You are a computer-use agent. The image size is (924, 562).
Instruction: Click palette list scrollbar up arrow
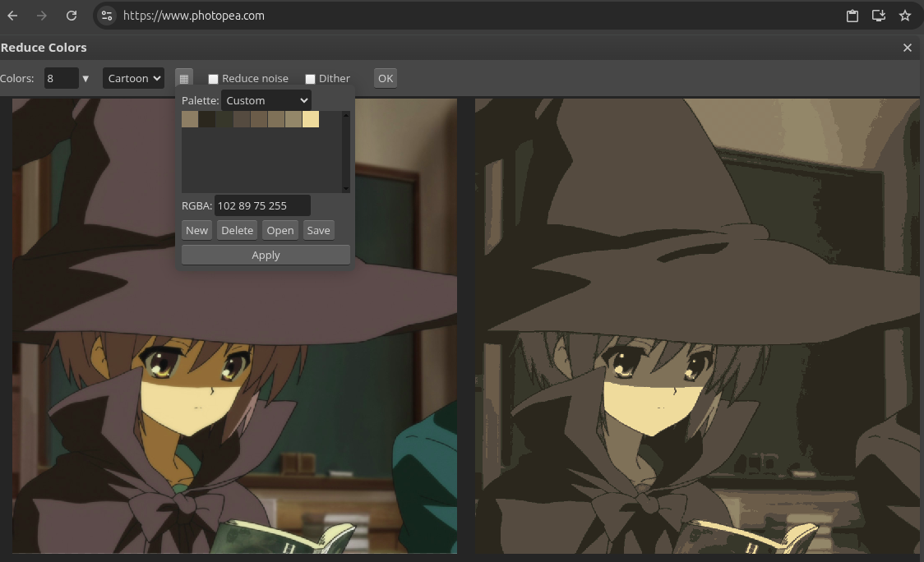[x=346, y=115]
